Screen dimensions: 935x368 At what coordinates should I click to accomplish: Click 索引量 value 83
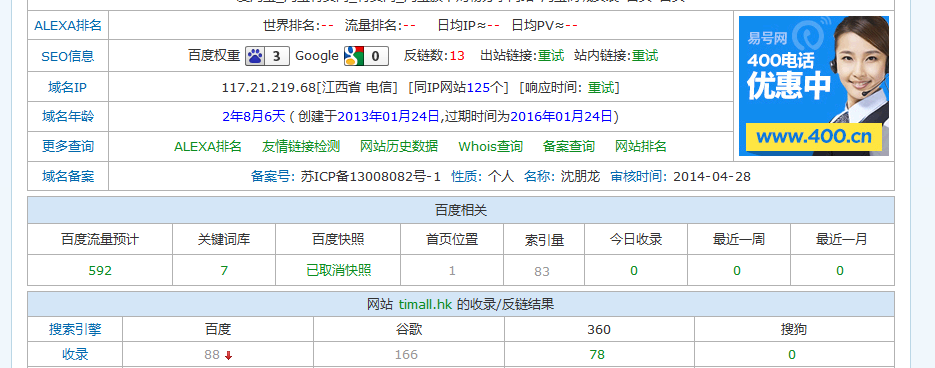[542, 271]
